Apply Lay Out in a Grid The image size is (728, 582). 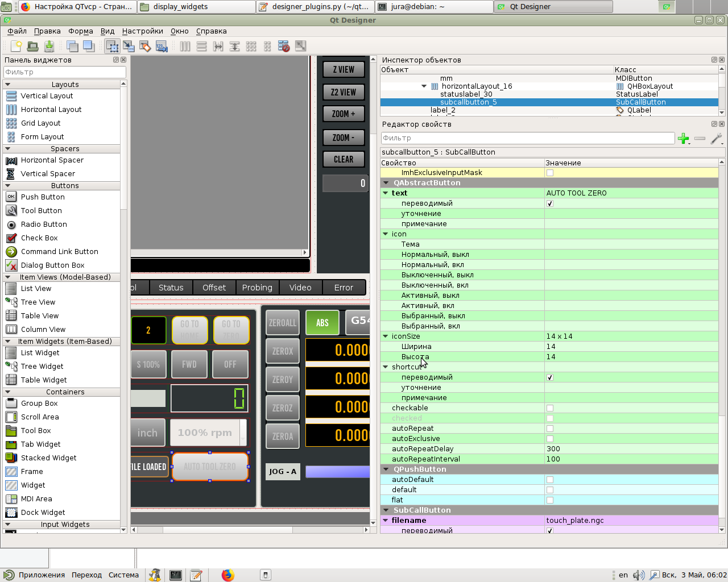[251, 46]
